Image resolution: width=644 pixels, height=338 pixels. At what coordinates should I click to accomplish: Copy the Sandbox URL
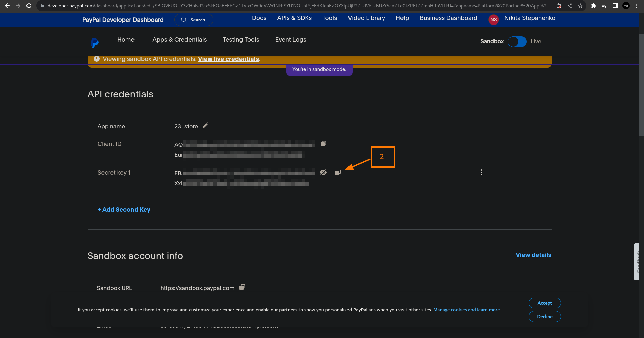(242, 287)
